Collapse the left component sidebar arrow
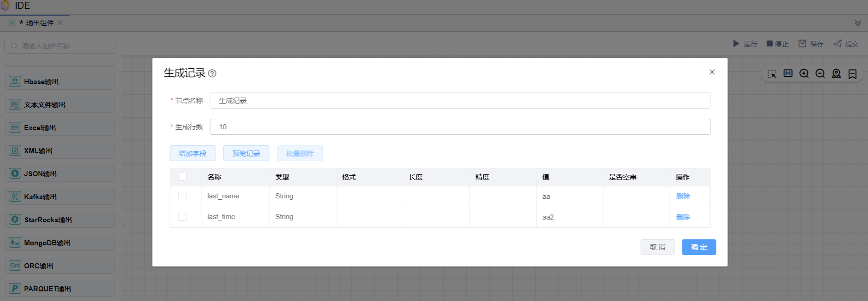This screenshot has width=868, height=301. [124, 225]
